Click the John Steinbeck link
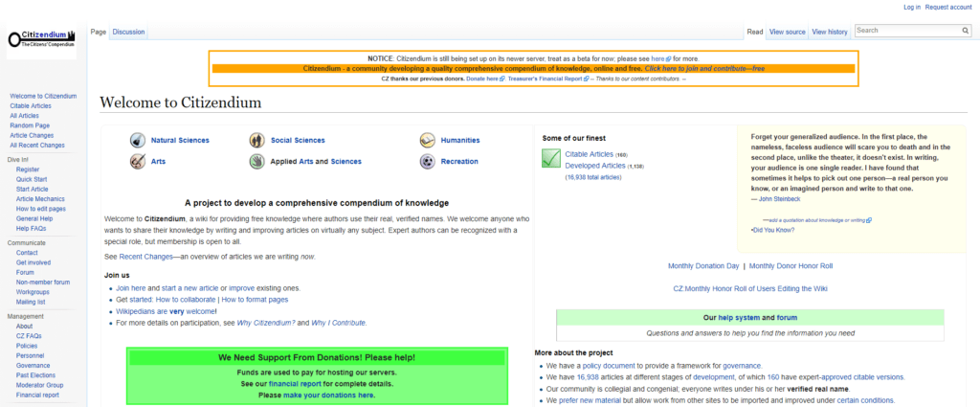The height and width of the screenshot is (407, 980). click(x=779, y=199)
